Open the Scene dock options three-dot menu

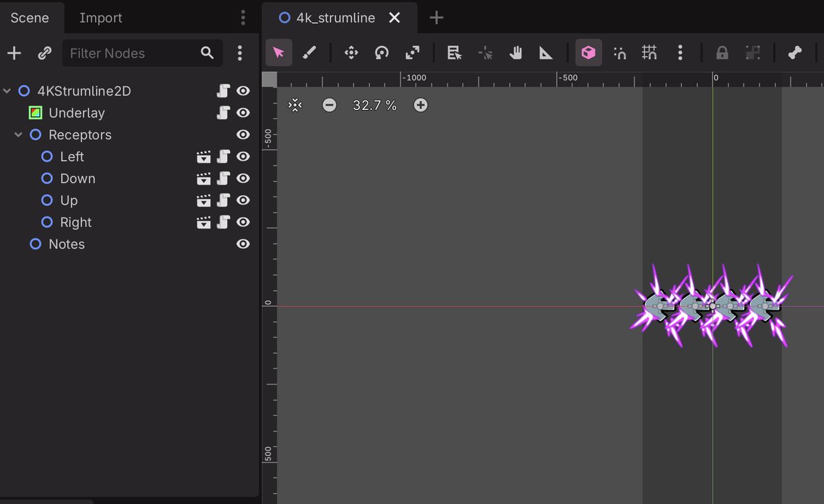[243, 18]
